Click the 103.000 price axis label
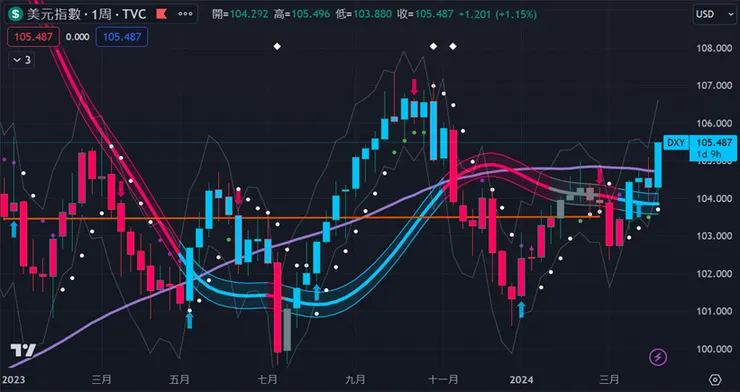 tap(714, 236)
